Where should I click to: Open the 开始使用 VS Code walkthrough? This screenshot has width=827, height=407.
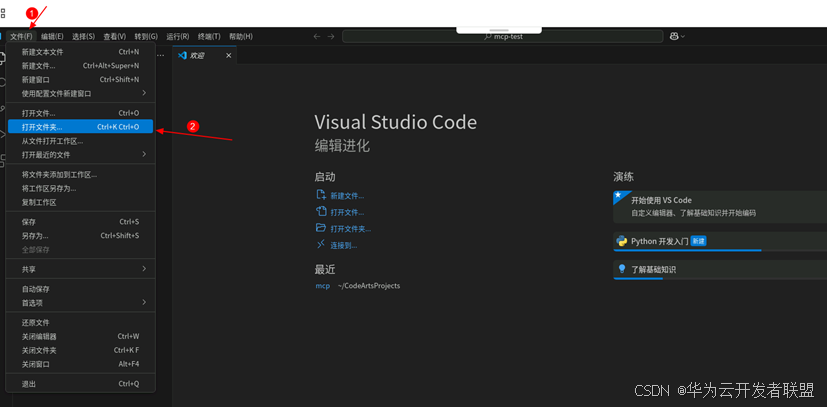(x=720, y=207)
